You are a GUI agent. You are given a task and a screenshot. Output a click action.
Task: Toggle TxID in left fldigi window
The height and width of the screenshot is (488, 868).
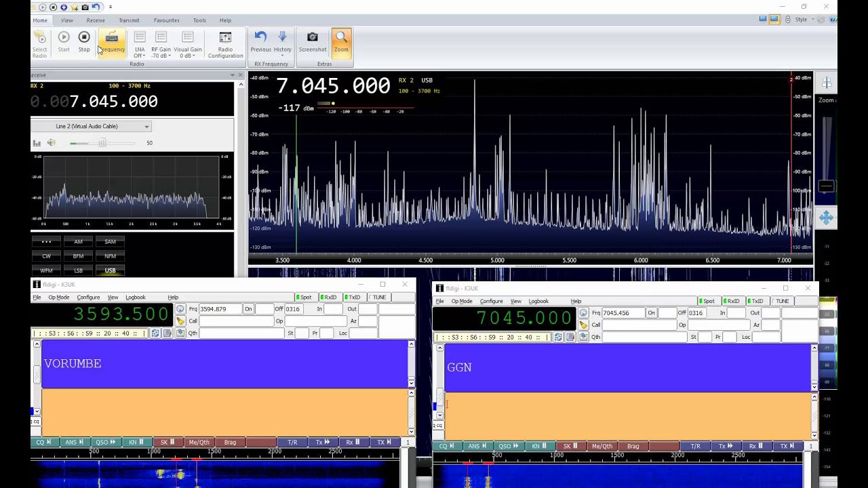(353, 298)
